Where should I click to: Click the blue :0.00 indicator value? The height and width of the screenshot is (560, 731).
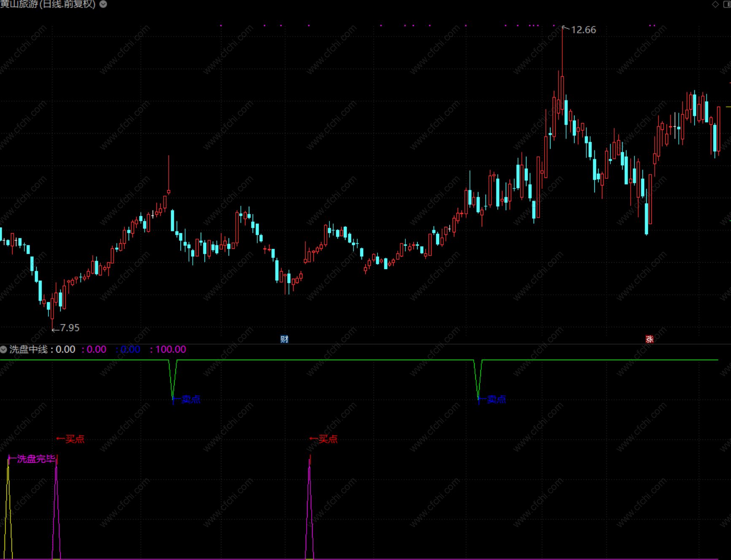tap(128, 349)
